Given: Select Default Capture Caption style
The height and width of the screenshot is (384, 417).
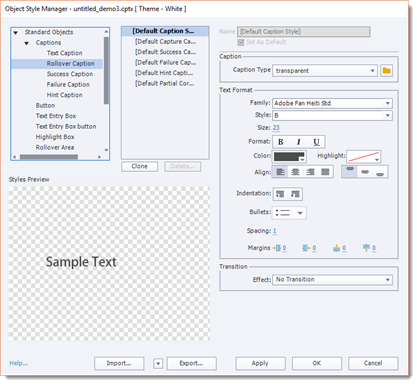Looking at the screenshot, I should pyautogui.click(x=165, y=41).
